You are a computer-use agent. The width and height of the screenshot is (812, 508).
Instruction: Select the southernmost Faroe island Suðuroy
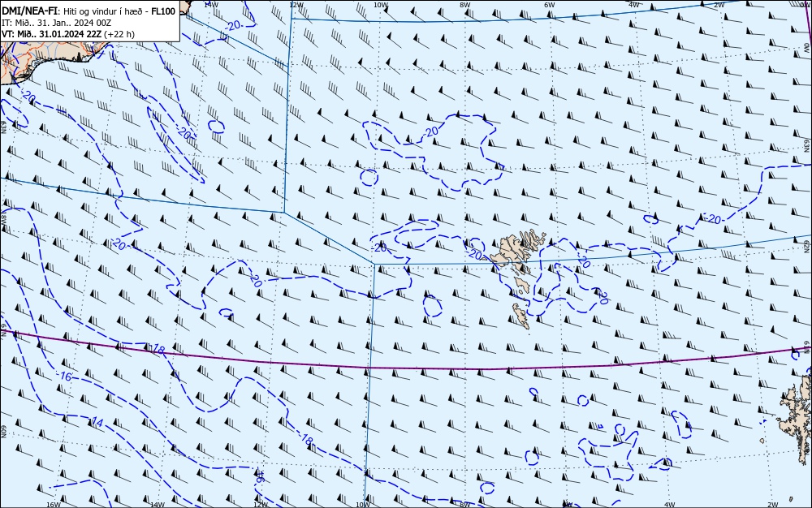[x=521, y=316]
